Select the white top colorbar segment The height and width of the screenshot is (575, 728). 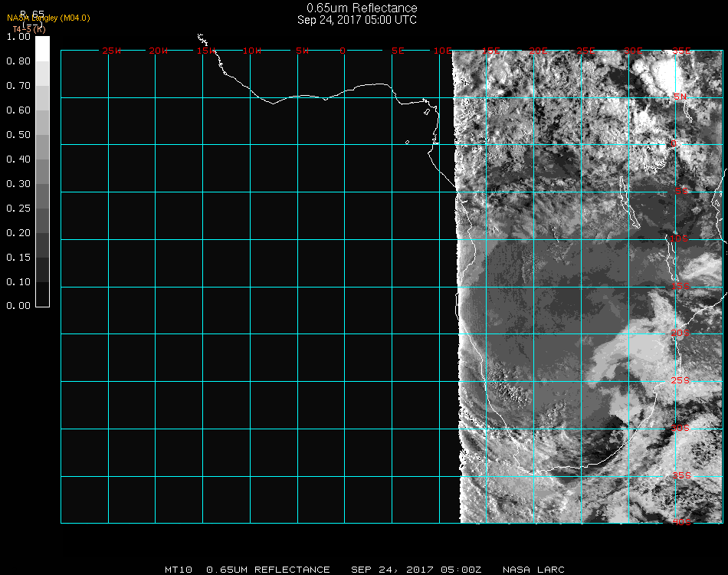pos(42,49)
